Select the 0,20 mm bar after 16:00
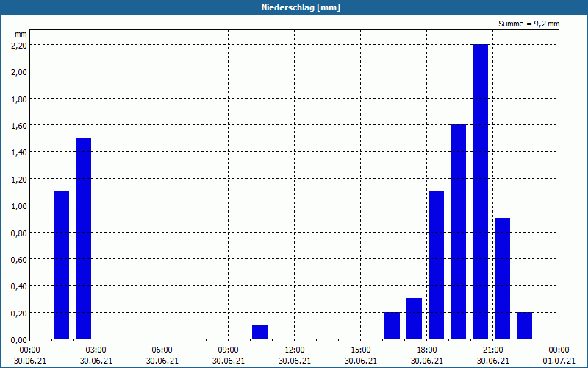This screenshot has width=588, height=368. coord(392,325)
